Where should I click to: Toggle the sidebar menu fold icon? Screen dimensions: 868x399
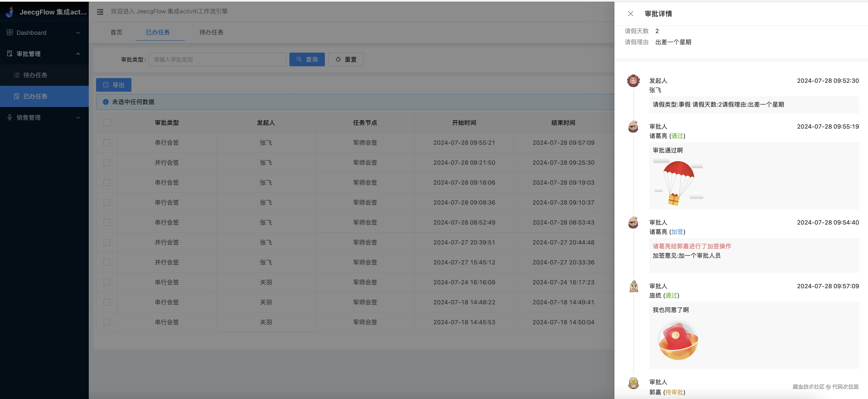tap(100, 12)
